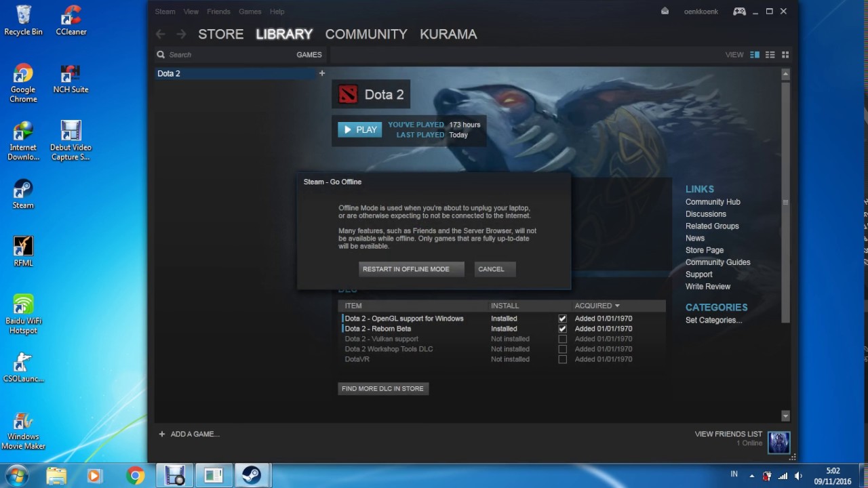Open the Steam desktop shortcut
The height and width of the screenshot is (488, 868).
click(23, 195)
